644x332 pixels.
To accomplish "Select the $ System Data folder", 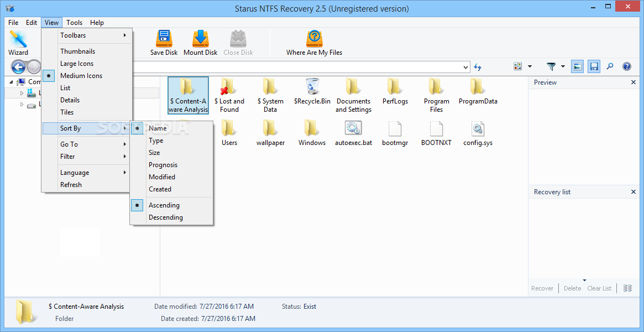I will pos(270,95).
